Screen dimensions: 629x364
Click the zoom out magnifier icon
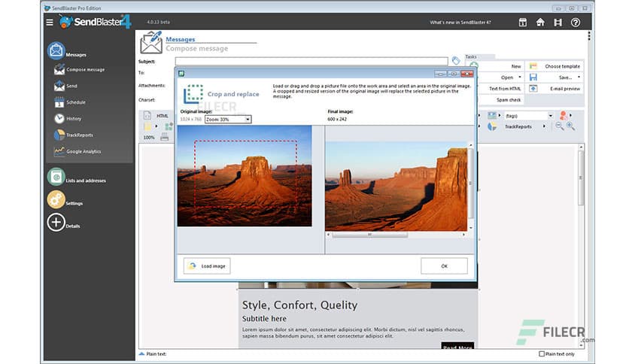(559, 126)
